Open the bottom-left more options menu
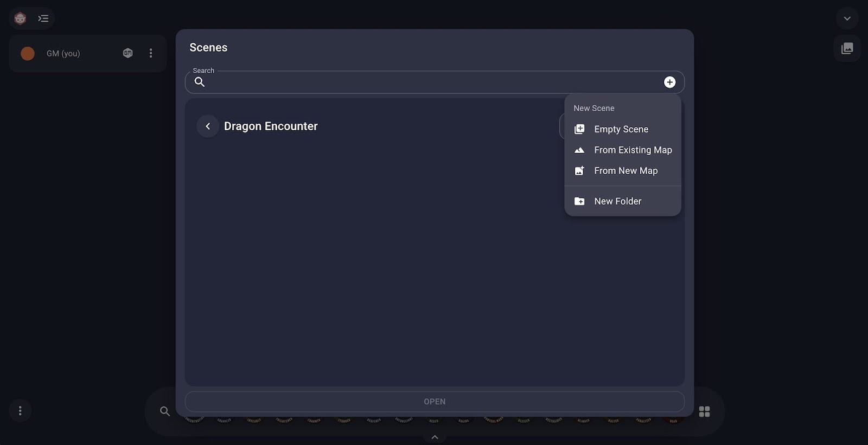868x445 pixels. pyautogui.click(x=20, y=411)
